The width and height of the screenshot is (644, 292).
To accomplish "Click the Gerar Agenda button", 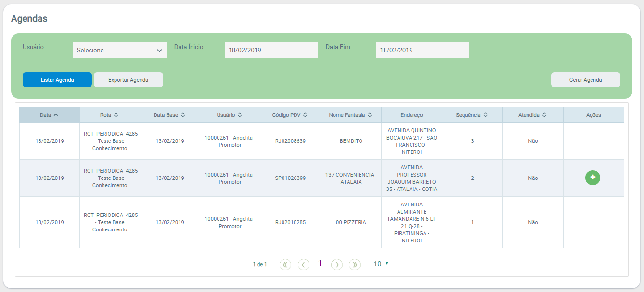I will (x=585, y=80).
